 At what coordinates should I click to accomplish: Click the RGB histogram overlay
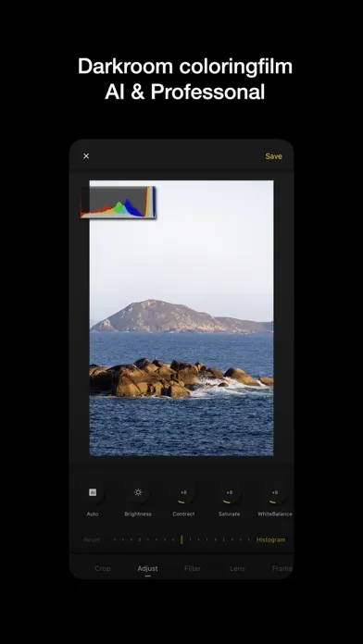click(x=118, y=202)
